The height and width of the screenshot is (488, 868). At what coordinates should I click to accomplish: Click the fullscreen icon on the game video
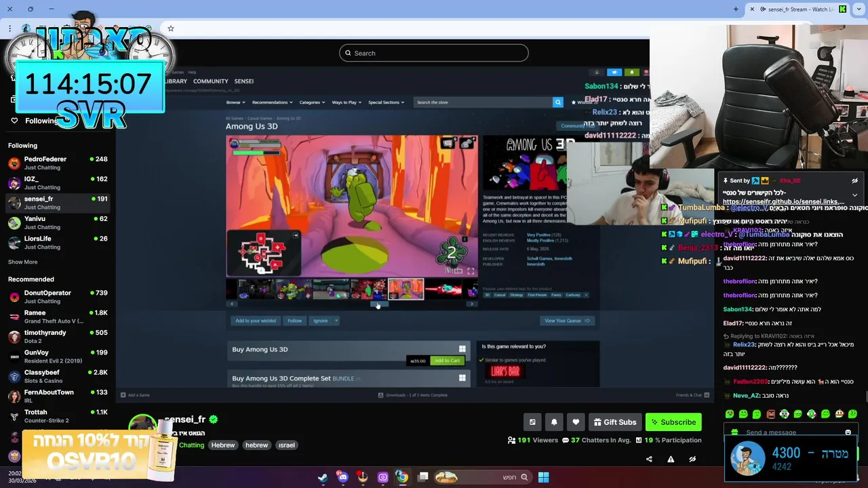point(471,271)
